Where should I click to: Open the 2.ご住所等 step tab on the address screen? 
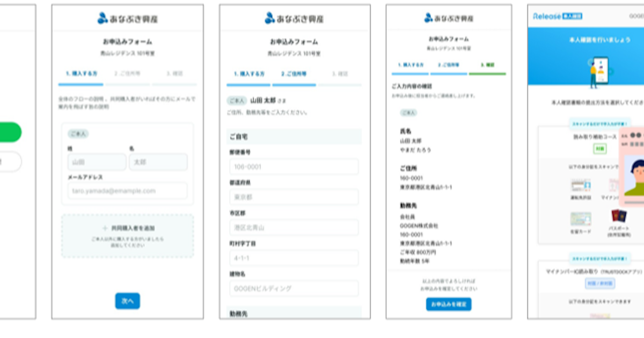[294, 74]
